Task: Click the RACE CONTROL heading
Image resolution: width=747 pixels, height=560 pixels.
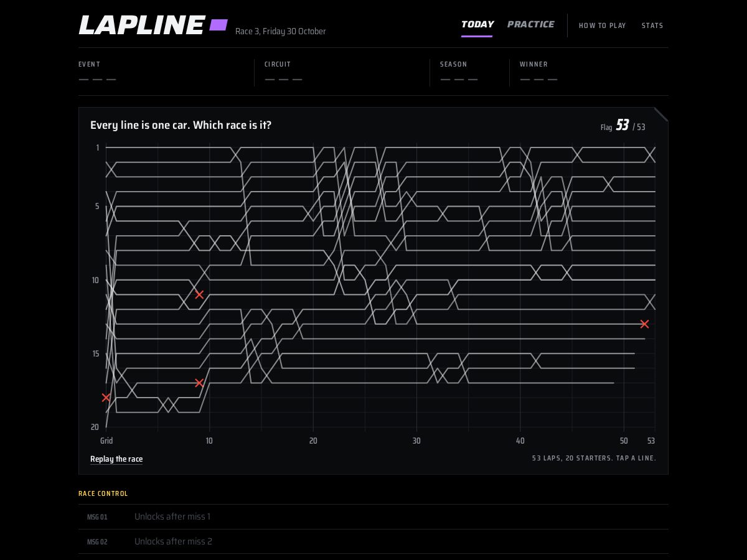Action: click(x=103, y=493)
